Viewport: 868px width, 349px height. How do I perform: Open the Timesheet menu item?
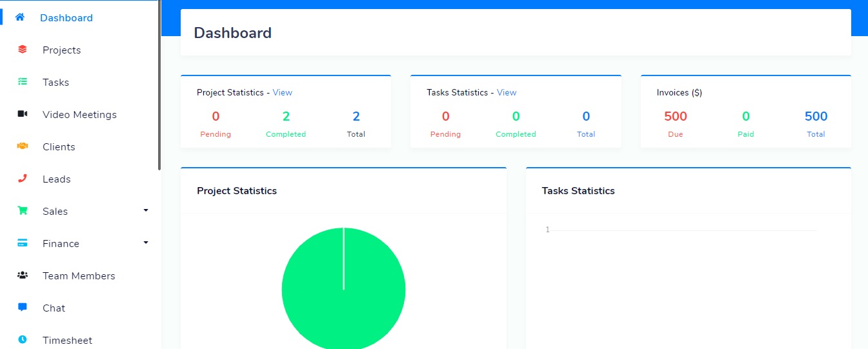pos(67,341)
